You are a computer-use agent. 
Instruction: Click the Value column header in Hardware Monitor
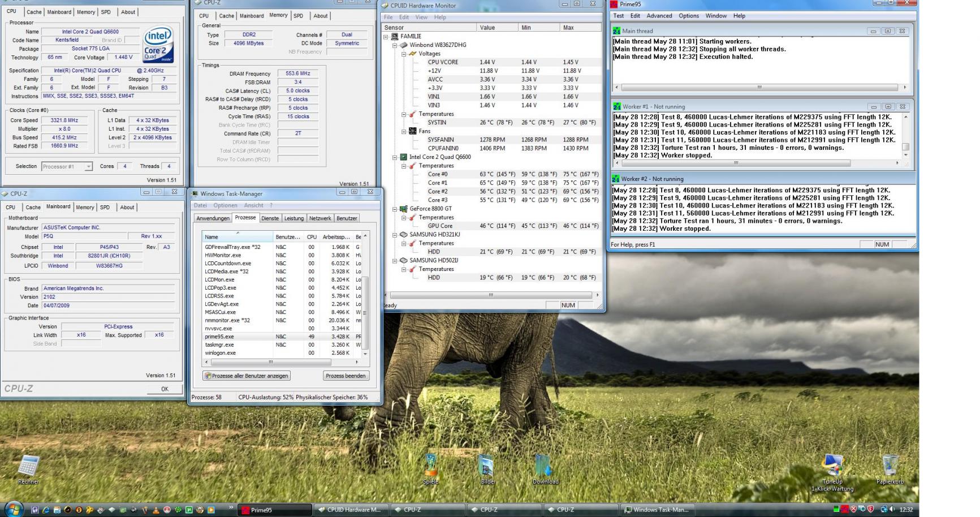click(x=498, y=27)
